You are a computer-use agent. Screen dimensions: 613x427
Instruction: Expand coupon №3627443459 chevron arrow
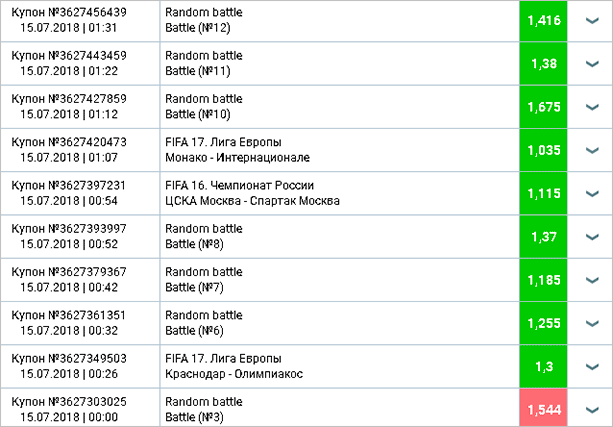tap(591, 63)
